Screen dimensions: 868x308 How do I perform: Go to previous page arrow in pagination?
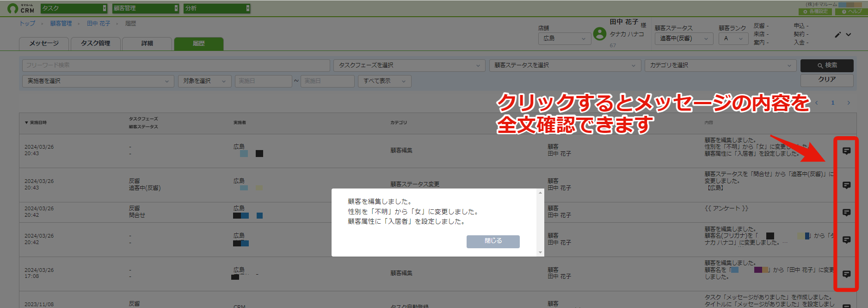tap(817, 103)
